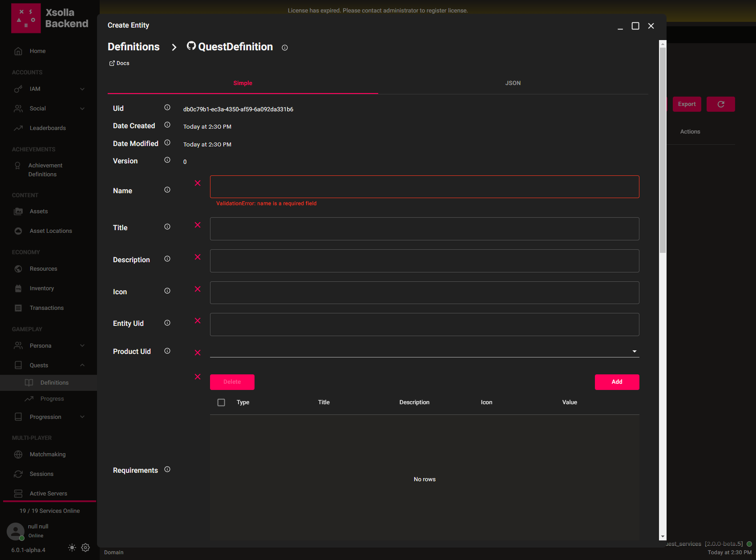This screenshot has height=560, width=756.
Task: Click the info icon beside Version
Action: (x=167, y=160)
